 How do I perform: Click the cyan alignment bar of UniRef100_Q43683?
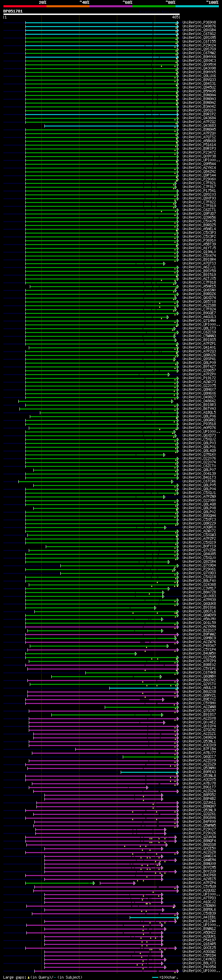pyautogui.click(x=111, y=125)
